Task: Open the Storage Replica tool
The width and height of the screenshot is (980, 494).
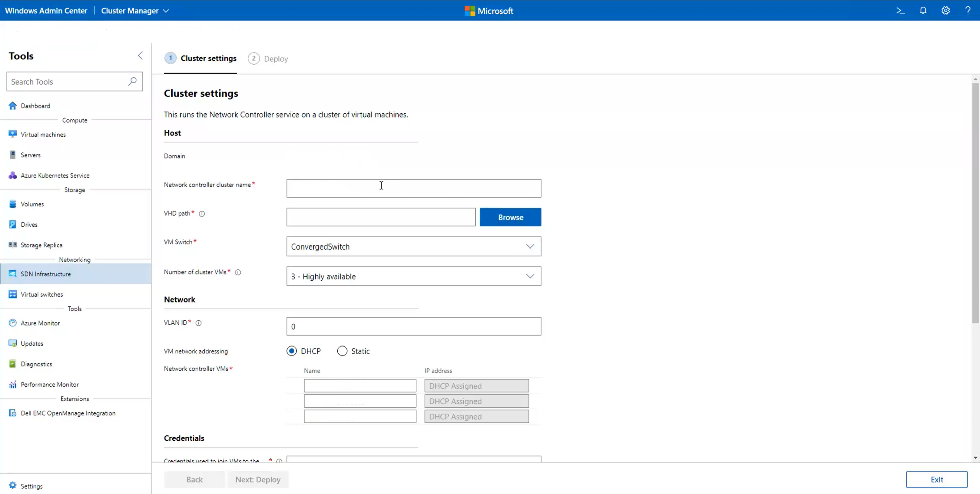Action: [x=41, y=245]
